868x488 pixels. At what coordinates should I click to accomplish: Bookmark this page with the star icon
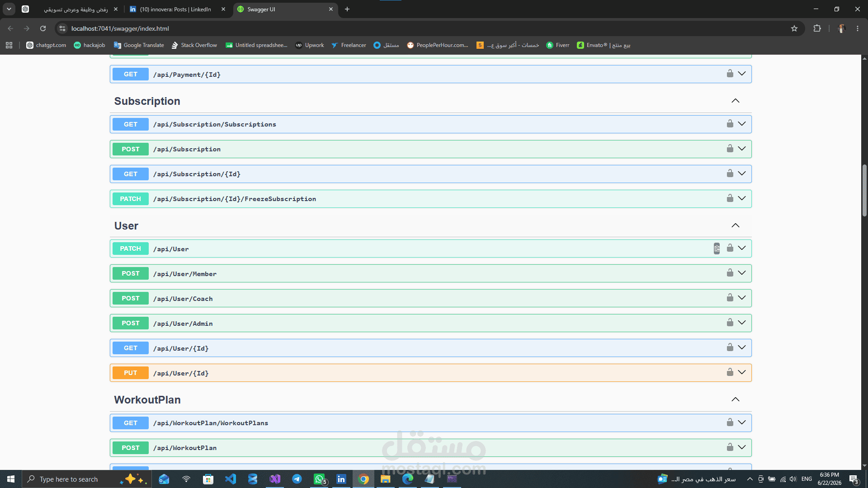[794, 28]
